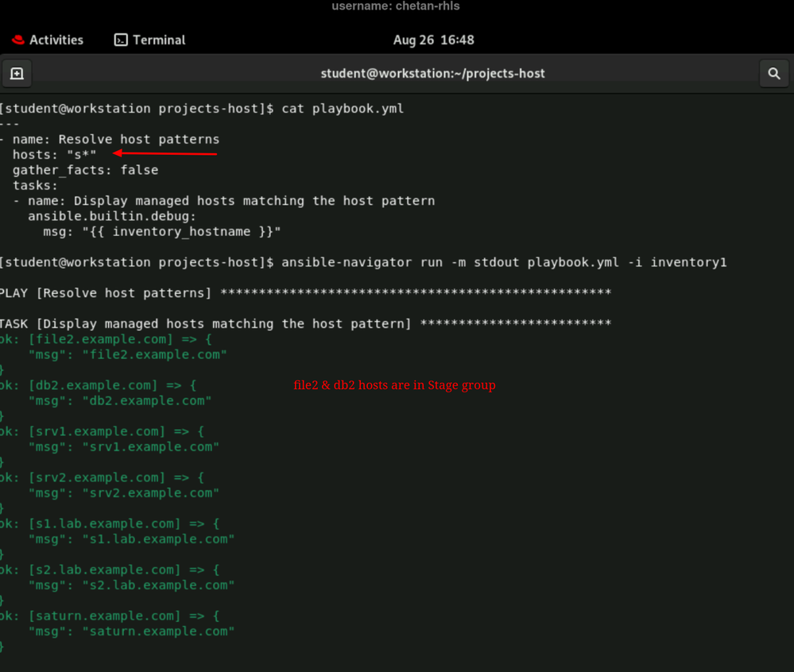Click the PLAY [Resolve host patterns] line
The image size is (794, 672).
point(107,293)
